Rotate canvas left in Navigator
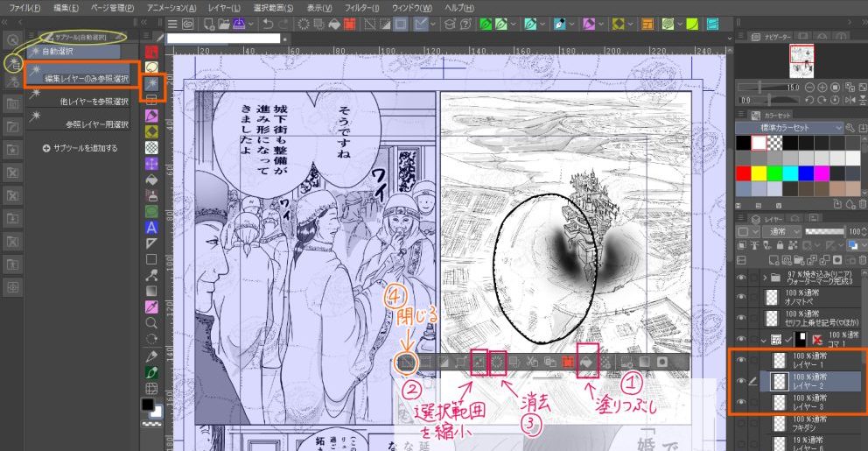 point(810,101)
